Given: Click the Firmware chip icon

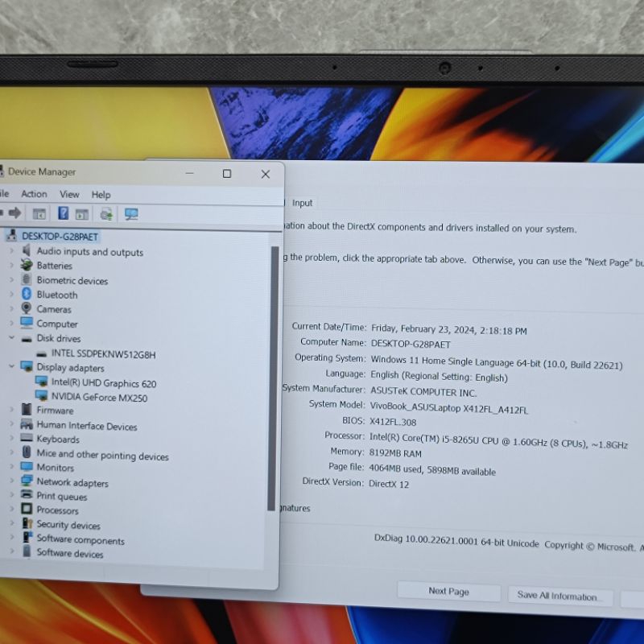Looking at the screenshot, I should coord(27,409).
